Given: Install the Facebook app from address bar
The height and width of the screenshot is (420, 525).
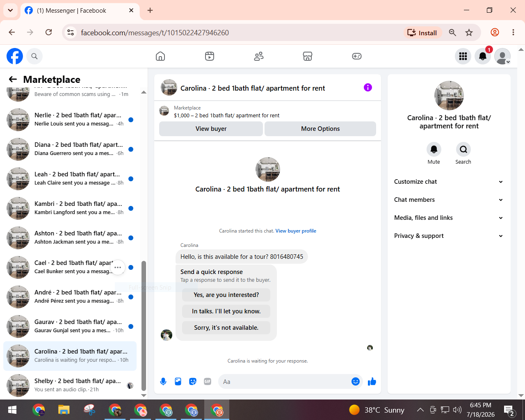Looking at the screenshot, I should pyautogui.click(x=422, y=33).
